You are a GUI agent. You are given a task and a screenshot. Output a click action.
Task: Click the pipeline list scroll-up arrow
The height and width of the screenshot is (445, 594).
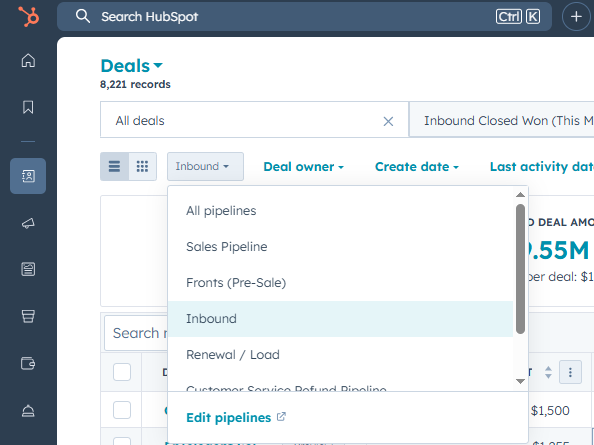(x=520, y=195)
